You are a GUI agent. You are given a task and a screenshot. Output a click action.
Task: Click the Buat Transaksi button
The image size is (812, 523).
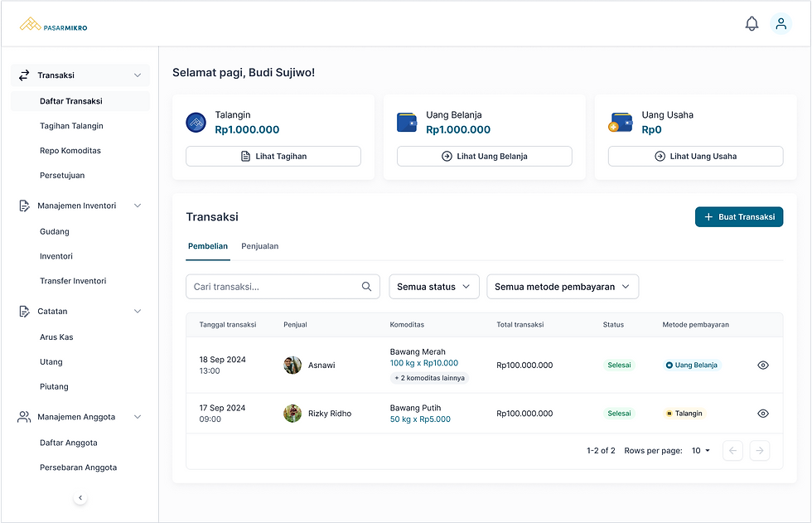(x=739, y=217)
